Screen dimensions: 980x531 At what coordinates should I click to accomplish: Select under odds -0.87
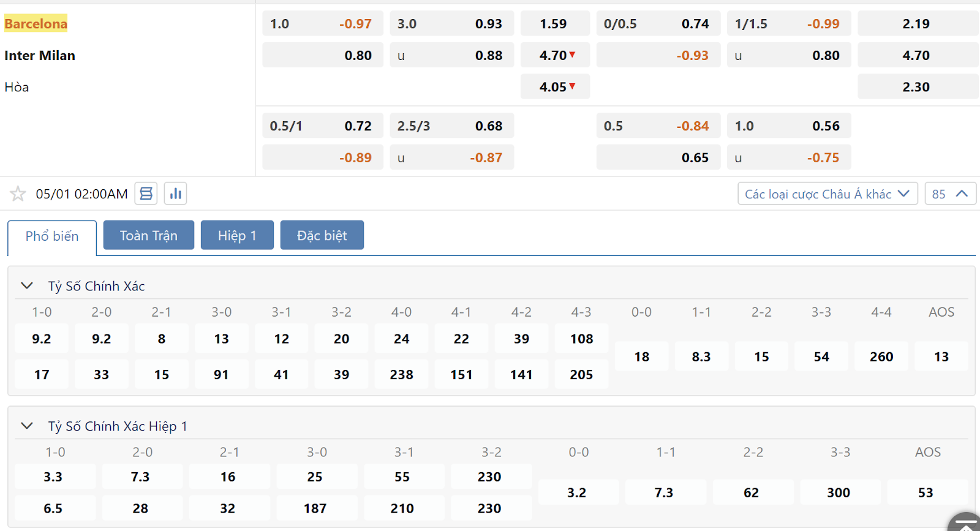coord(452,157)
